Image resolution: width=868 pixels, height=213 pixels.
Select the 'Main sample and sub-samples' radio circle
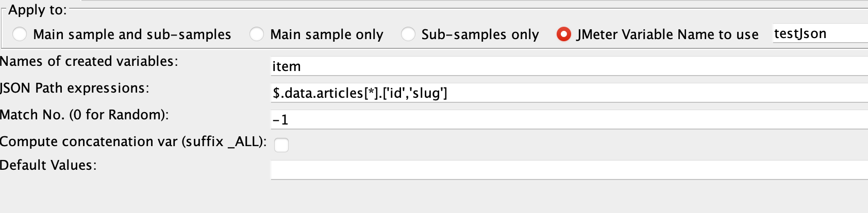(20, 34)
